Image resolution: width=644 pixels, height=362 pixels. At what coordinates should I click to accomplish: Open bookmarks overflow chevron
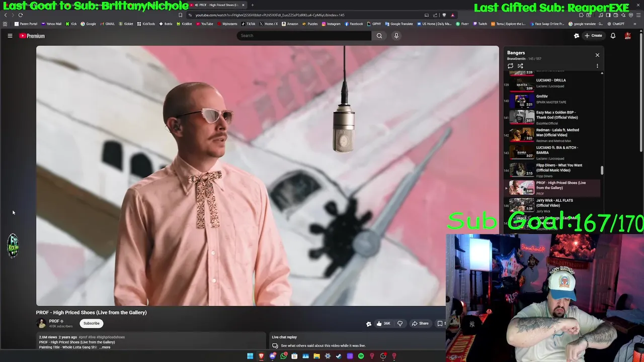click(x=635, y=24)
